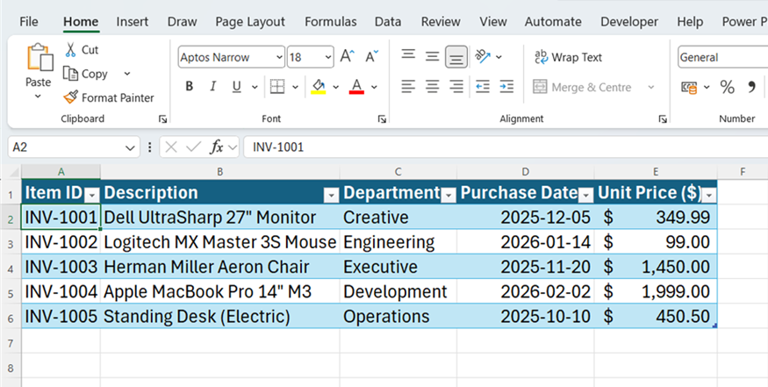Select the cell containing Engineering

click(x=398, y=242)
